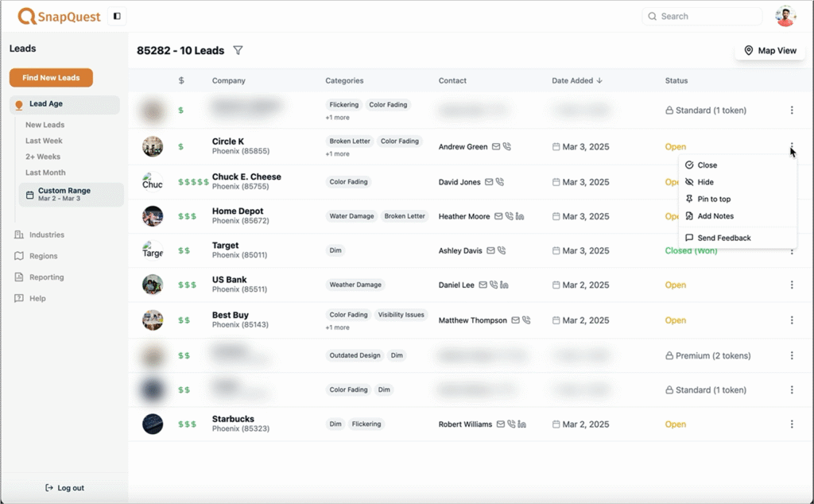
Task: Filter leads by 2+ Weeks
Action: (43, 157)
